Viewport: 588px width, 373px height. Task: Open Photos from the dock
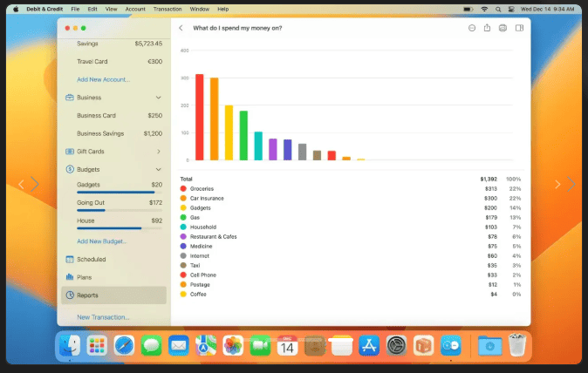233,345
